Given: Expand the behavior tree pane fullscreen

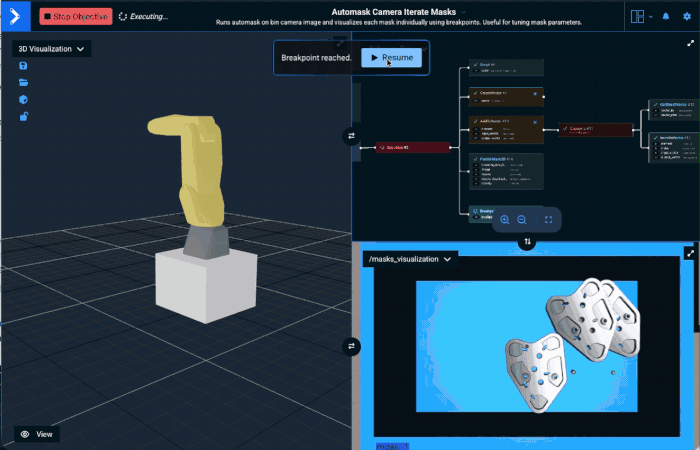Looking at the screenshot, I should pos(690,43).
